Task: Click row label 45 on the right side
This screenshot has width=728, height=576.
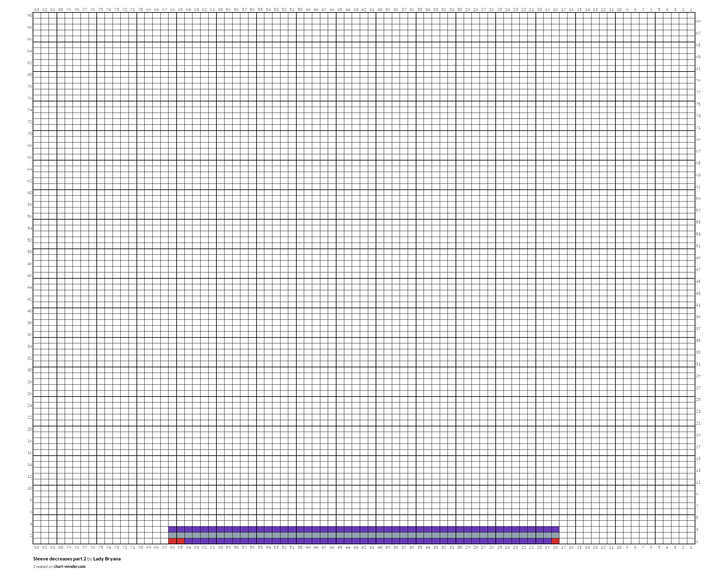Action: 698,281
